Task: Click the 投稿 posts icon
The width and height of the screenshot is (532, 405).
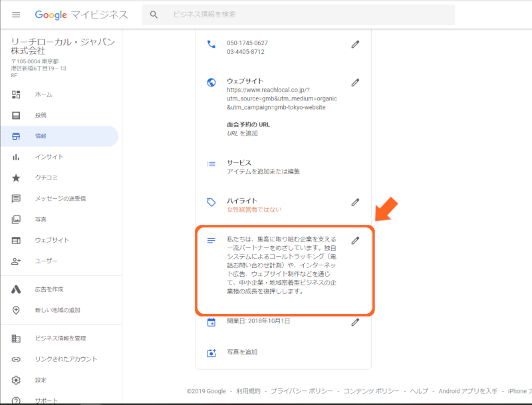Action: (16, 115)
